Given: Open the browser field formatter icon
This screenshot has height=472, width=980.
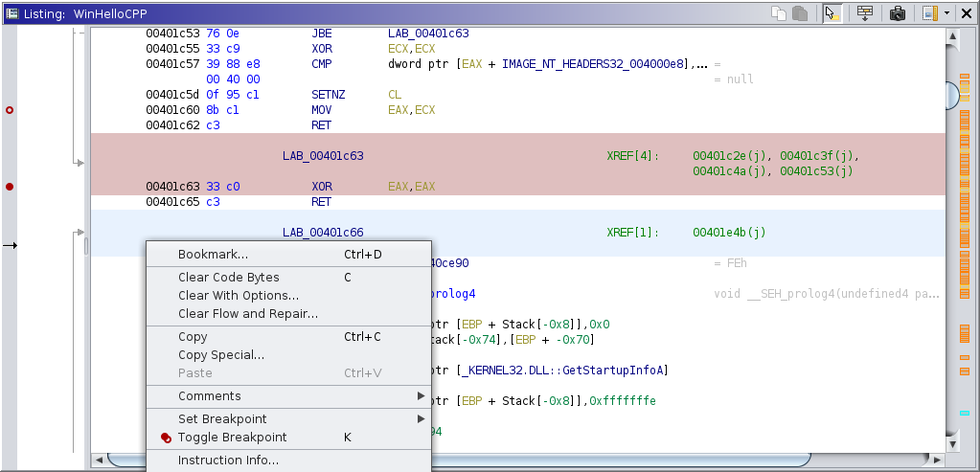Looking at the screenshot, I should [865, 13].
